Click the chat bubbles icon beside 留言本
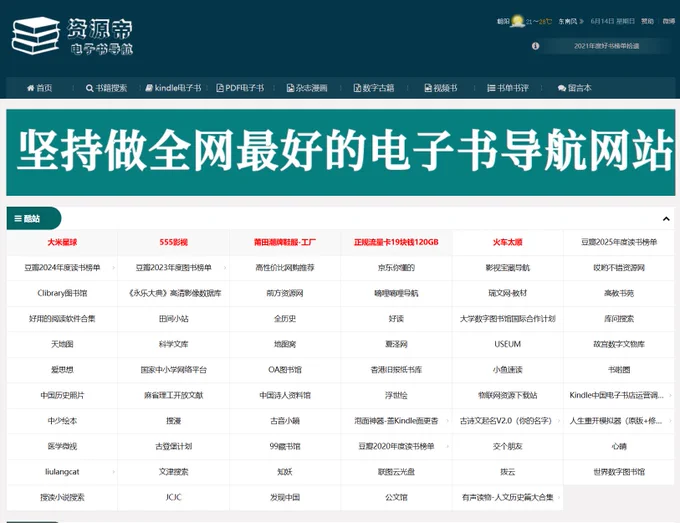This screenshot has width=680, height=523. [562, 88]
